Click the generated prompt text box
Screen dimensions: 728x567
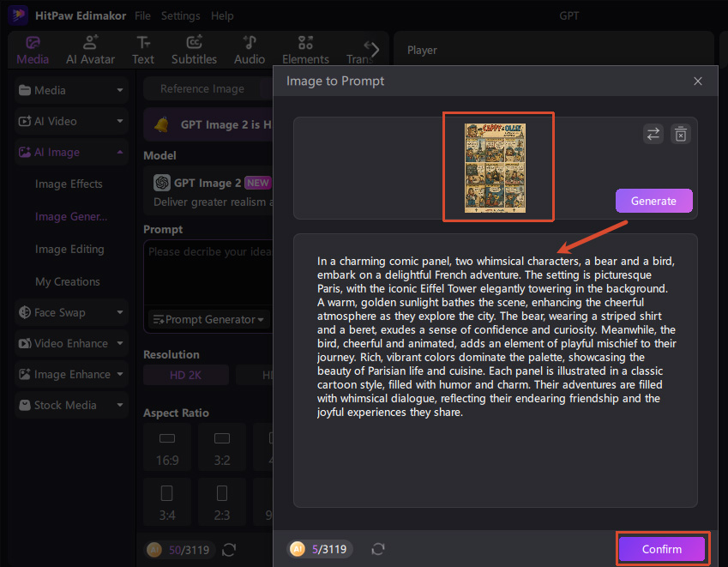pyautogui.click(x=495, y=370)
